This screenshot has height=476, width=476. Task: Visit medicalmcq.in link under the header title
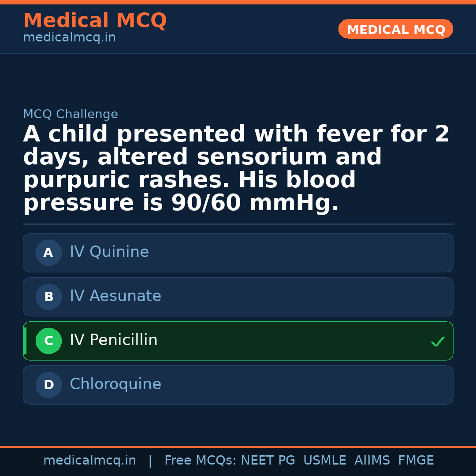69,38
